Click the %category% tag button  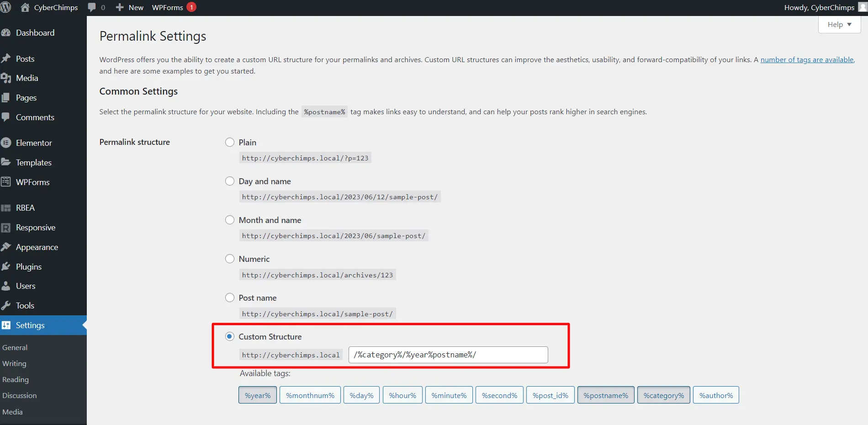(x=664, y=395)
